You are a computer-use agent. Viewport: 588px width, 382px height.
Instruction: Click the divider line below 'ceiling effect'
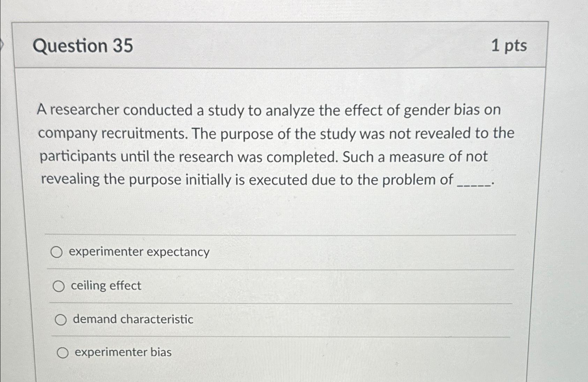(x=279, y=302)
